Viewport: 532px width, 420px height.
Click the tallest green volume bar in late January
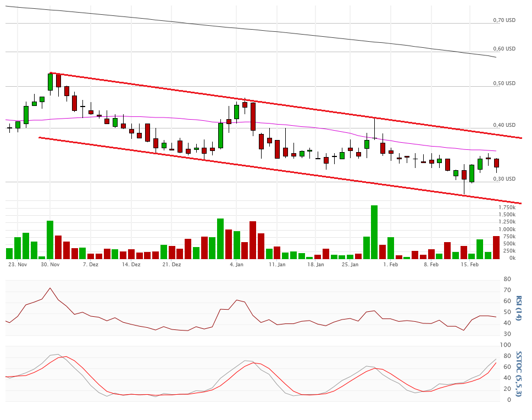tap(374, 232)
